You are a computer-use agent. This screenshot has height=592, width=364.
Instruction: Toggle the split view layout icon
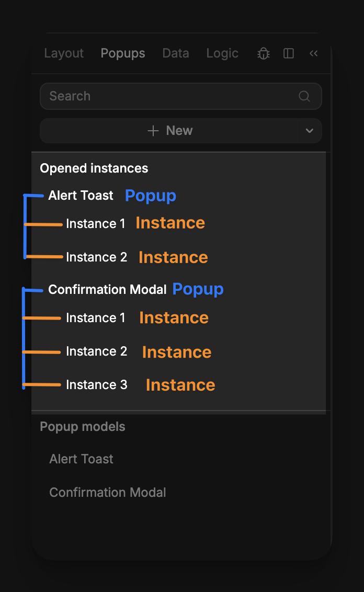[x=288, y=53]
